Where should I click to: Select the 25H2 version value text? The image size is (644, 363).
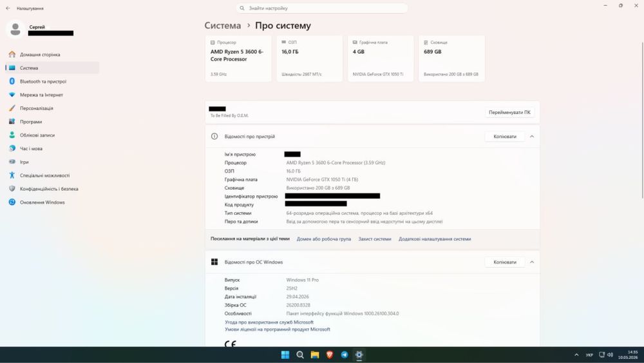(x=292, y=289)
